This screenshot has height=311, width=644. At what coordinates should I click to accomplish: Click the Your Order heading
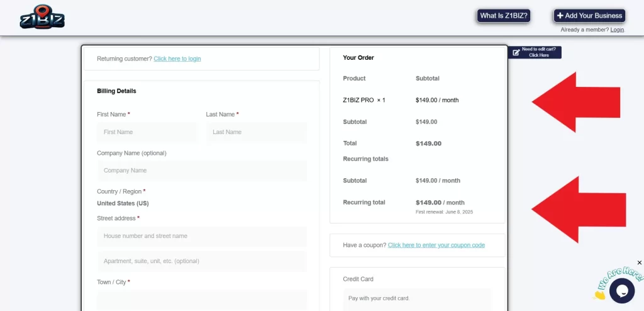pyautogui.click(x=358, y=57)
